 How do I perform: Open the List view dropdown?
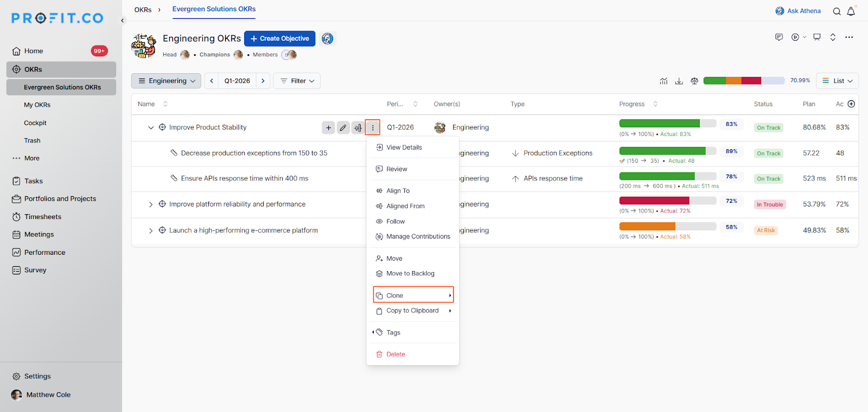[837, 81]
